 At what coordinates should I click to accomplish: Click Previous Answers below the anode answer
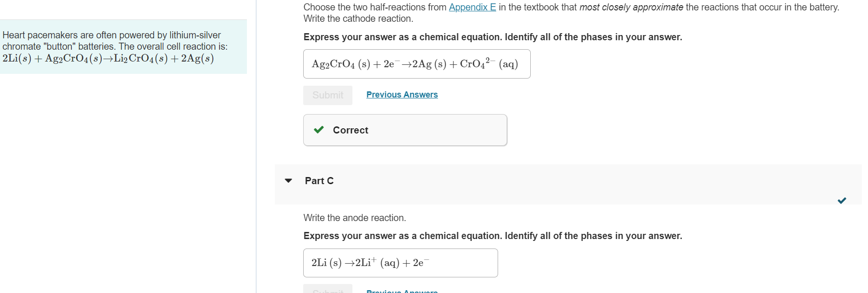point(402,291)
